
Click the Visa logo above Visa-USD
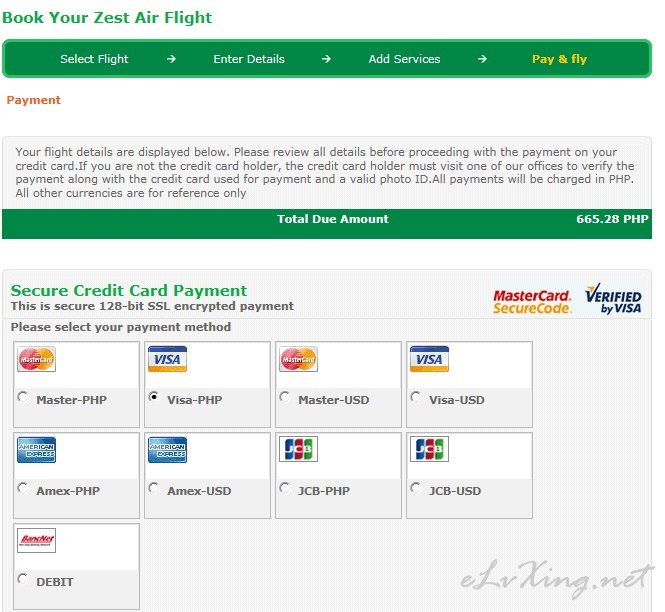coord(430,359)
